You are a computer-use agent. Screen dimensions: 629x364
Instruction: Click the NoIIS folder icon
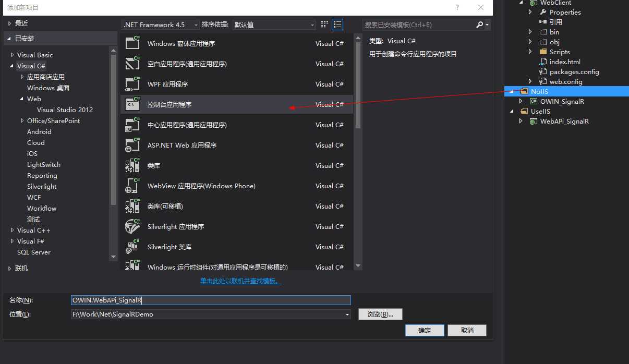coord(524,91)
